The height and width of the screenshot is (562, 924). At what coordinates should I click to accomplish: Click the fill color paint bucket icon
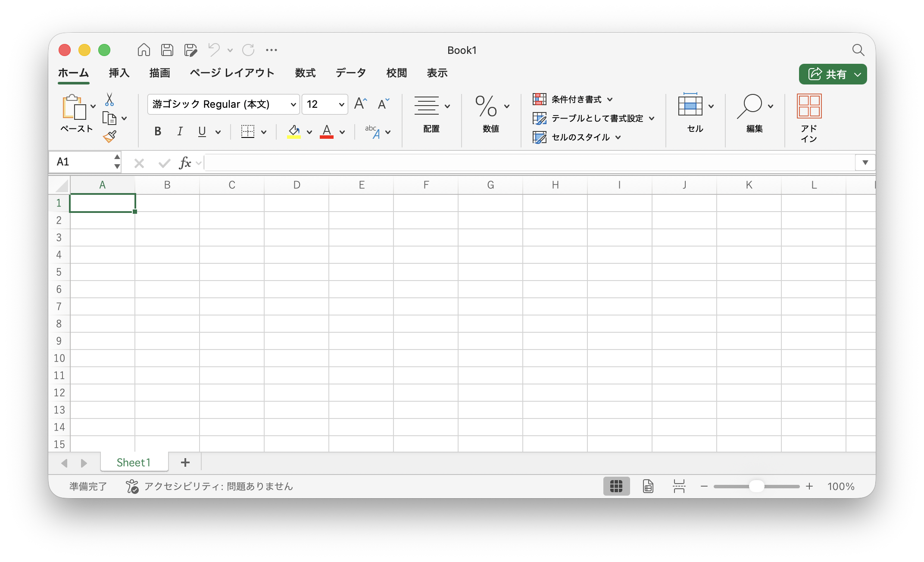(x=294, y=131)
